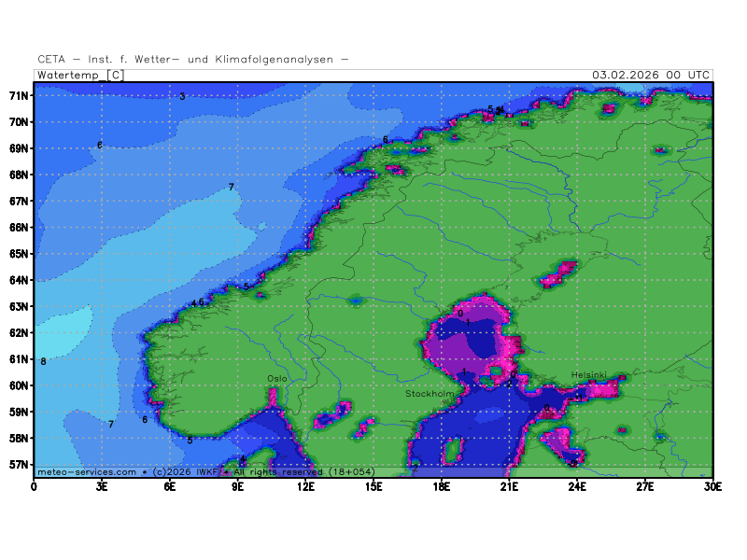This screenshot has width=747, height=560.
Task: Click the 18E longitude axis label
Action: (442, 485)
